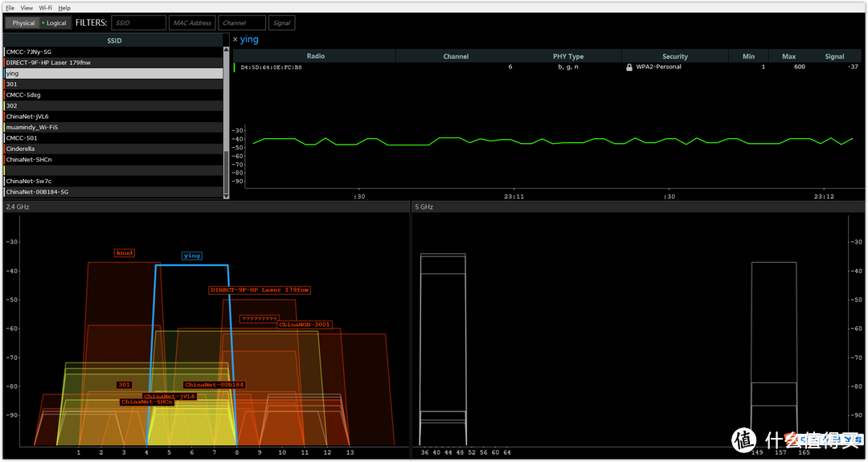The image size is (868, 462).
Task: Click the SSID list vertical scrollbar thumb
Action: point(226,172)
